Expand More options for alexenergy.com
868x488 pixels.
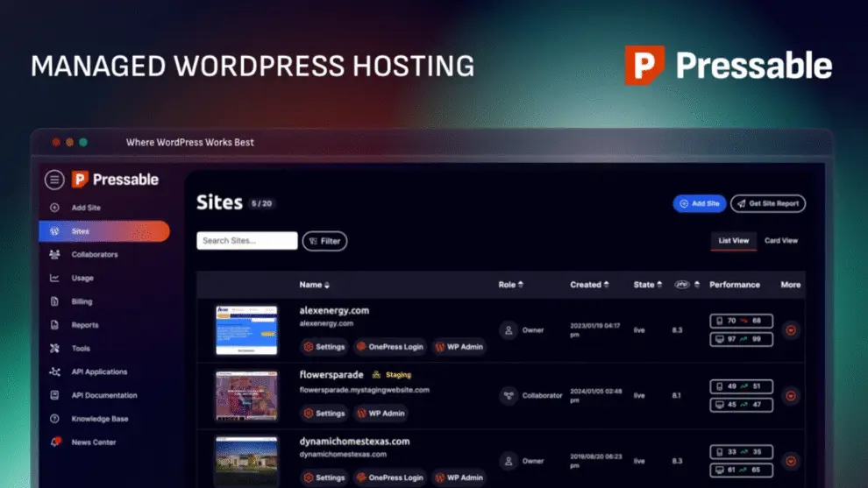(791, 330)
